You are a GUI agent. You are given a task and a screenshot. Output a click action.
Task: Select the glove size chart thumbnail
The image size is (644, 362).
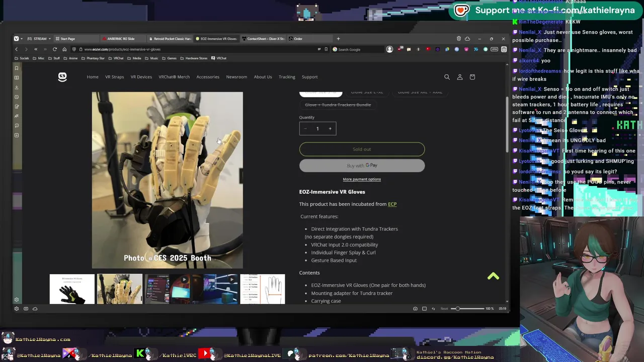[262, 289]
